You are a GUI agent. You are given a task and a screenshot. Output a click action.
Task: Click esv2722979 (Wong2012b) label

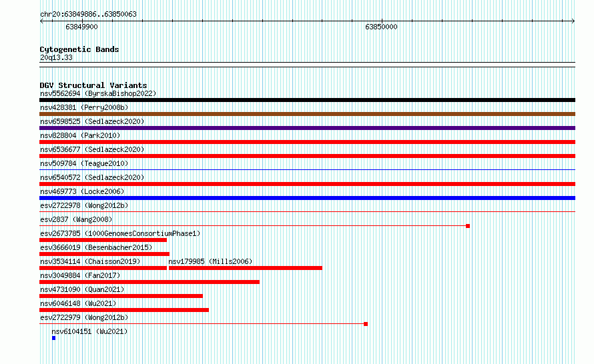pos(84,317)
